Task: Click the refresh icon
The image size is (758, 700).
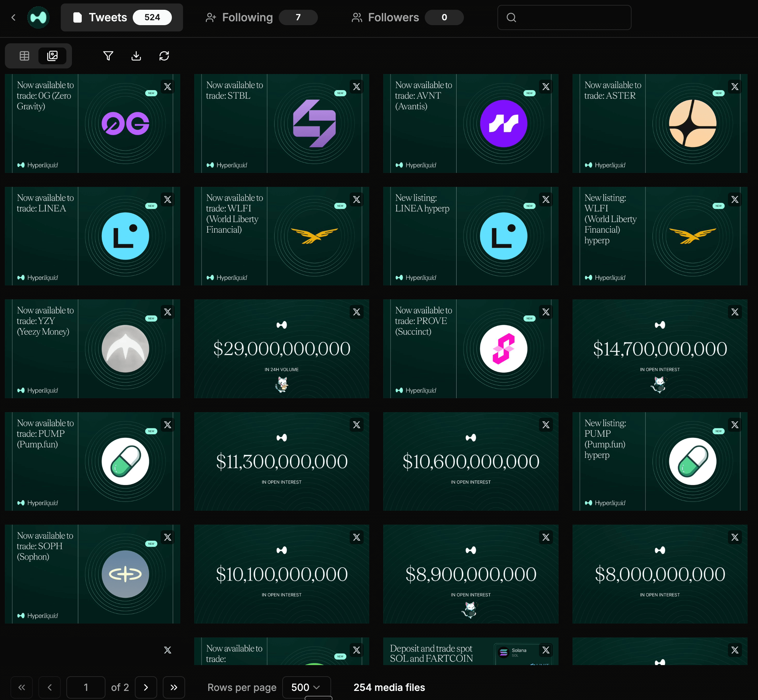Action: pyautogui.click(x=164, y=56)
